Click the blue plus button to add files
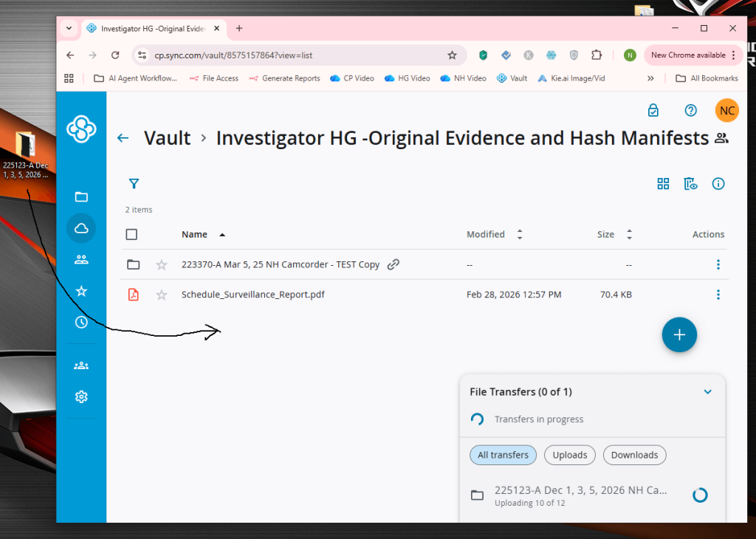The height and width of the screenshot is (539, 756). 678,334
